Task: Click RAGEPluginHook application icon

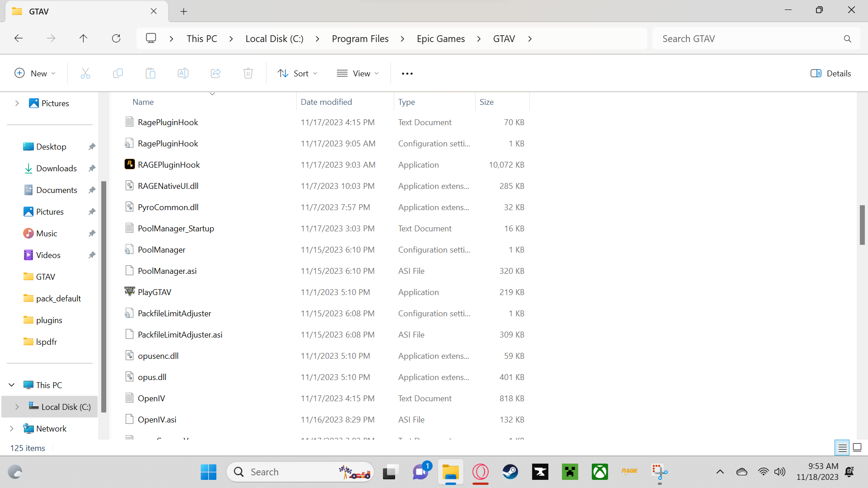Action: pos(129,164)
